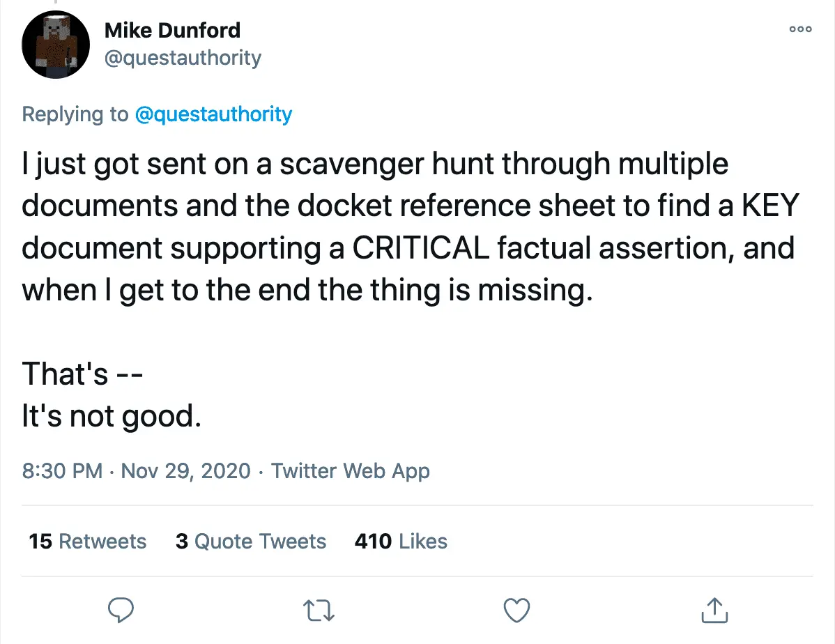
Task: Click the word CRITICAL in the tweet
Action: point(421,249)
